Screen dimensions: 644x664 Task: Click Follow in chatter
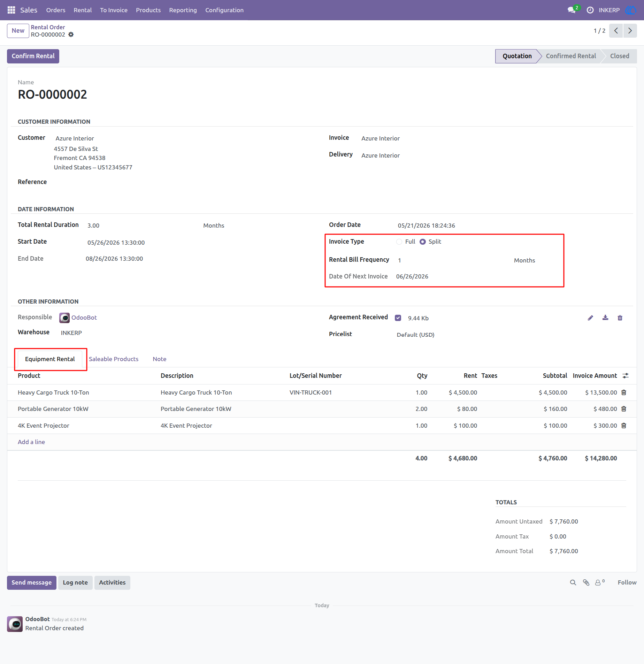tap(627, 582)
